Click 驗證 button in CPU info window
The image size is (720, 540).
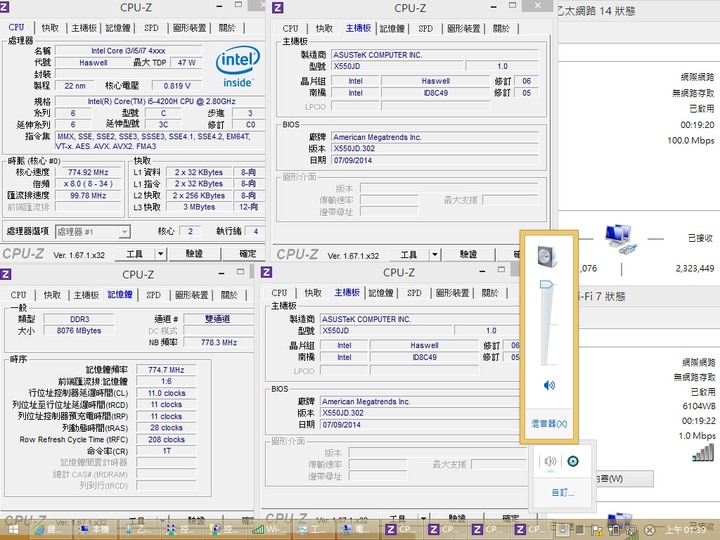[194, 253]
